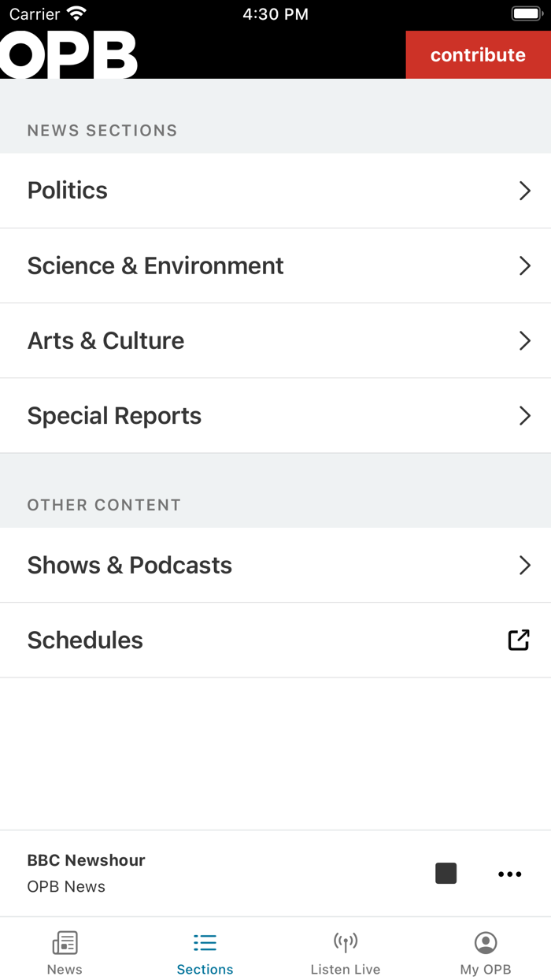551x980 pixels.
Task: Tap the Sections list icon
Action: tap(204, 942)
